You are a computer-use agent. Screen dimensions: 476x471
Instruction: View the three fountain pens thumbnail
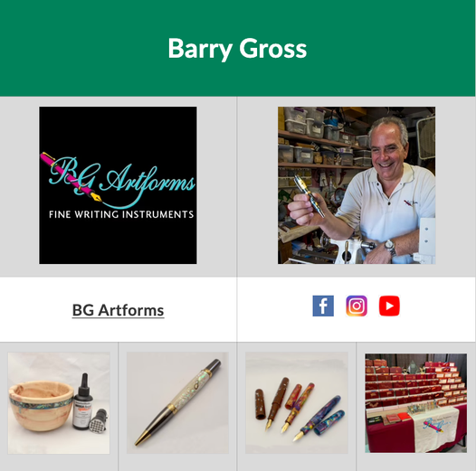pyautogui.click(x=297, y=402)
